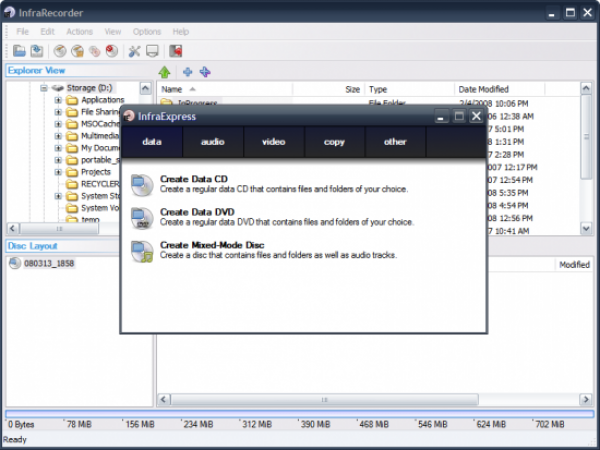This screenshot has height=450, width=600.
Task: Click the Burn image disc icon
Action: click(77, 51)
